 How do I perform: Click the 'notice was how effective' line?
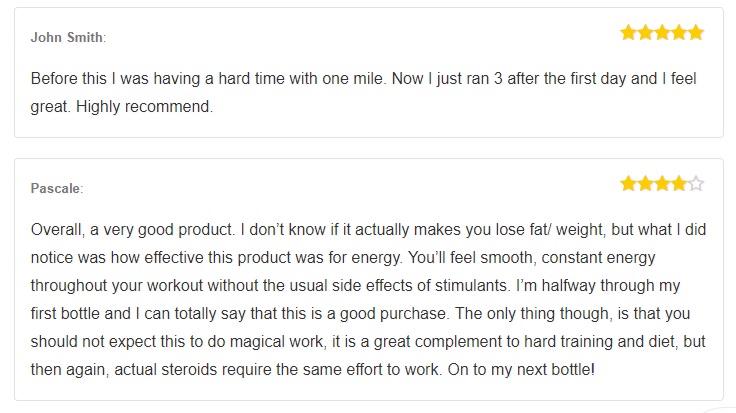[343, 258]
